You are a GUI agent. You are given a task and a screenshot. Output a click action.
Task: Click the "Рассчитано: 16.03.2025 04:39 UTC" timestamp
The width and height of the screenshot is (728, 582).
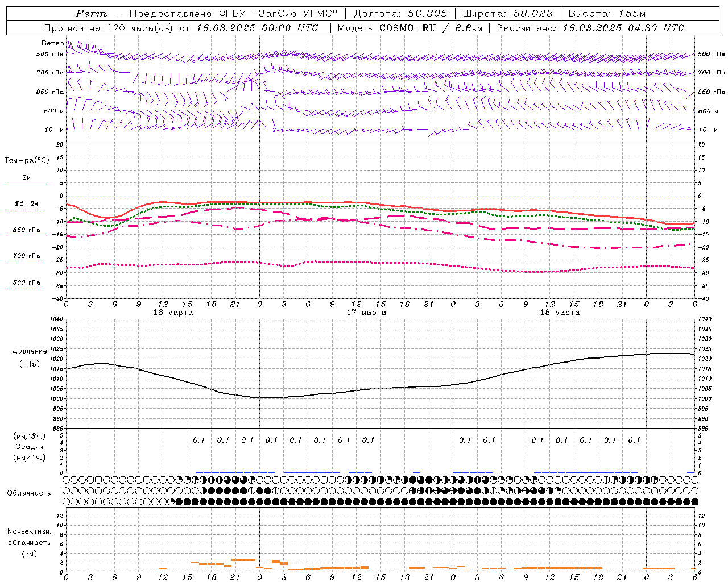(590, 28)
